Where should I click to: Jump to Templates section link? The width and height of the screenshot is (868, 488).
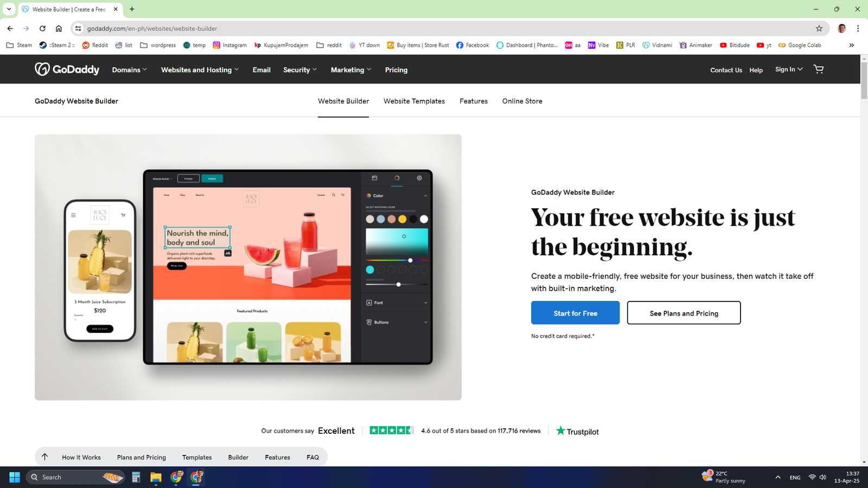tap(197, 457)
